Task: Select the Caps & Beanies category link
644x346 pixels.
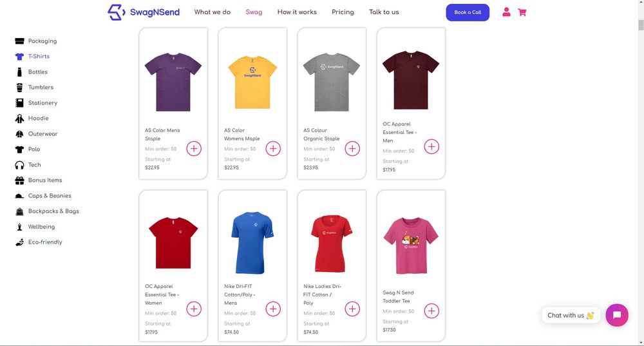Action: [50, 196]
